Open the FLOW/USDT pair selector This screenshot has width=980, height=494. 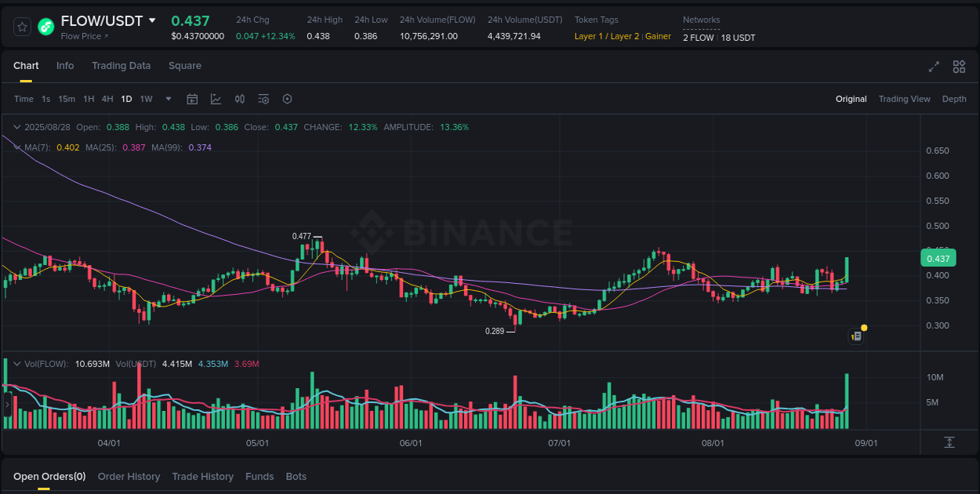coord(103,20)
